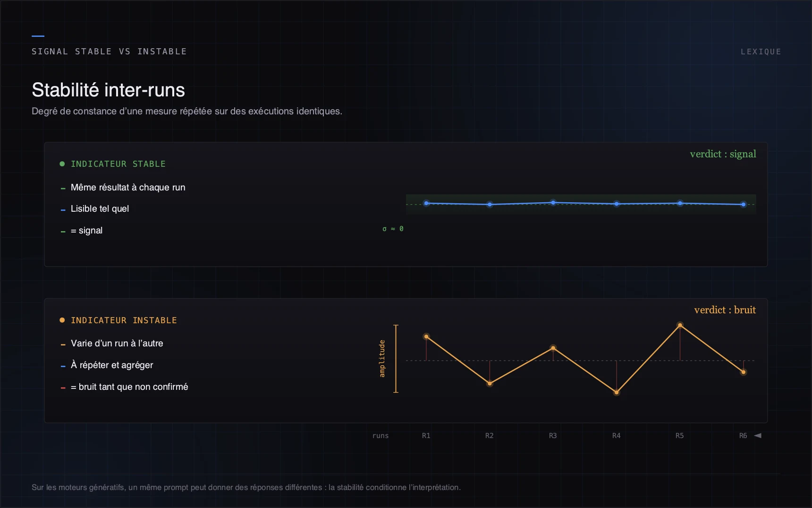812x508 pixels.
Task: Select the R5 peak point on orange chart
Action: tap(680, 325)
